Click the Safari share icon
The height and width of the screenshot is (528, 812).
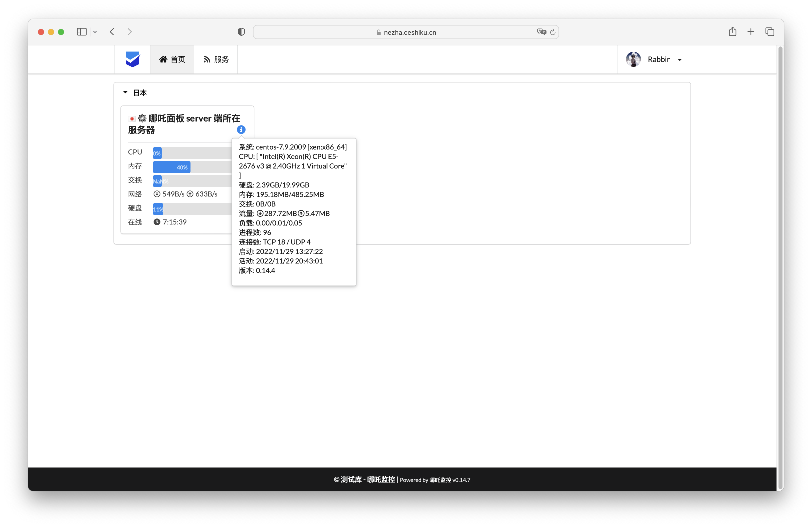click(x=732, y=31)
